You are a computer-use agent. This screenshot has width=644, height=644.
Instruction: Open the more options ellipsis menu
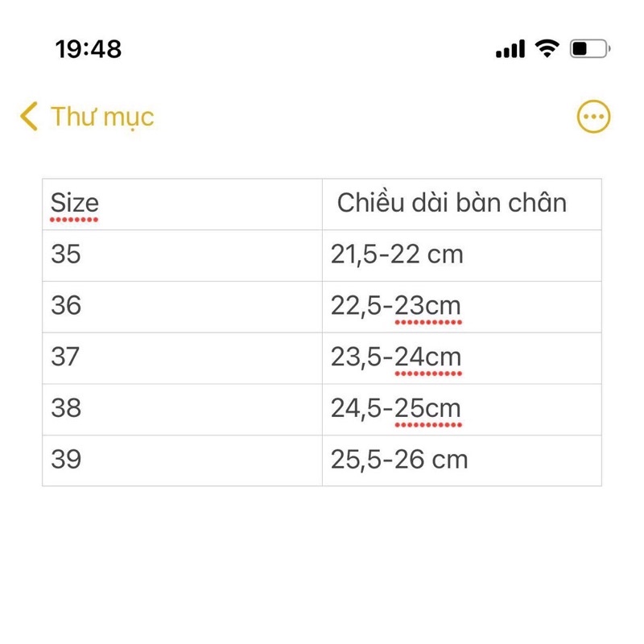pos(594,117)
